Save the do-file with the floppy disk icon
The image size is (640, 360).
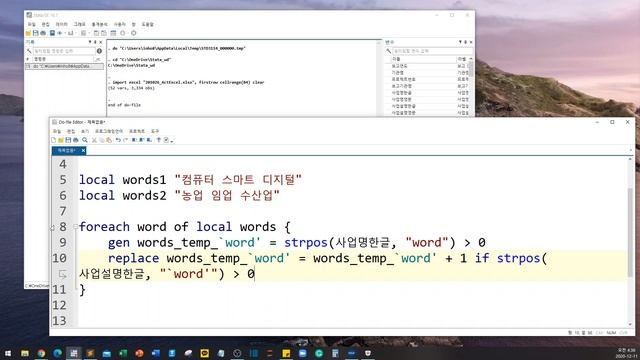(x=68, y=140)
